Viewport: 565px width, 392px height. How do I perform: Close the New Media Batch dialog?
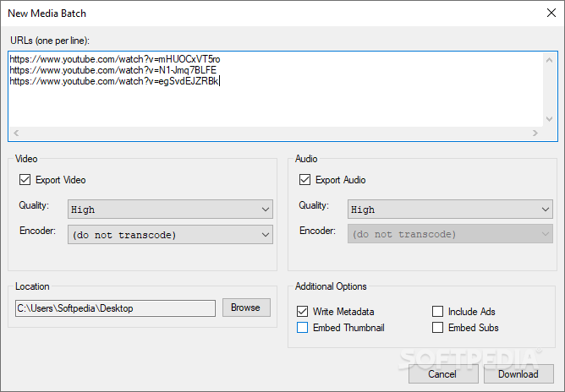(x=551, y=13)
